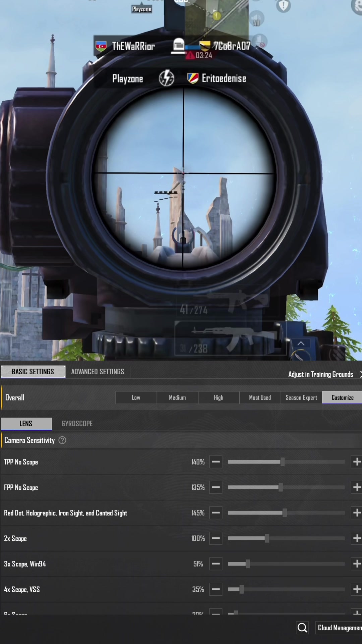Click the Eritoedenise player name

point(224,78)
